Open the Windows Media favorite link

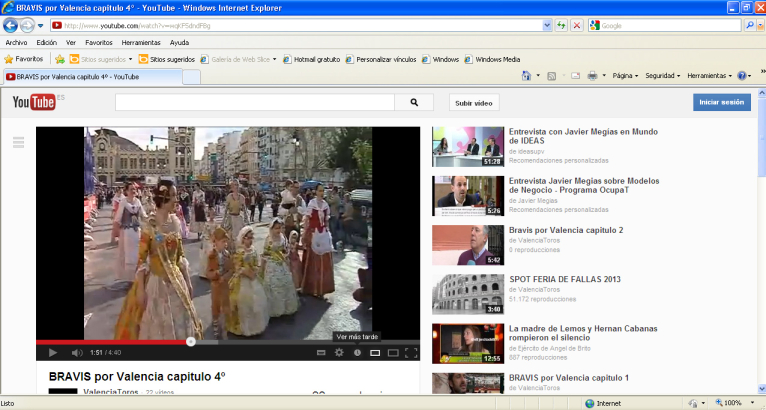(492, 59)
